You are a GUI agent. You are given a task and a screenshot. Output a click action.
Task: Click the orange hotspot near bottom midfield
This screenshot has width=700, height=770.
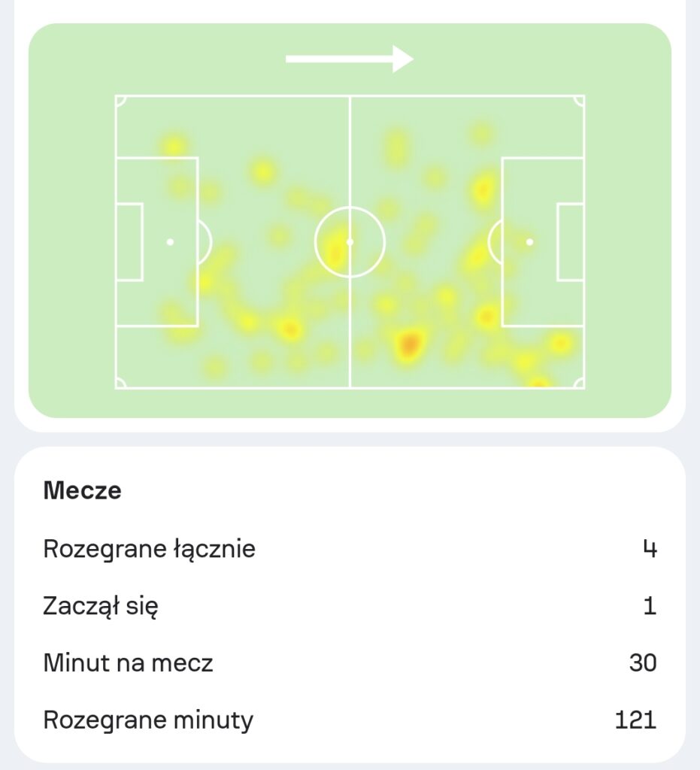point(409,343)
